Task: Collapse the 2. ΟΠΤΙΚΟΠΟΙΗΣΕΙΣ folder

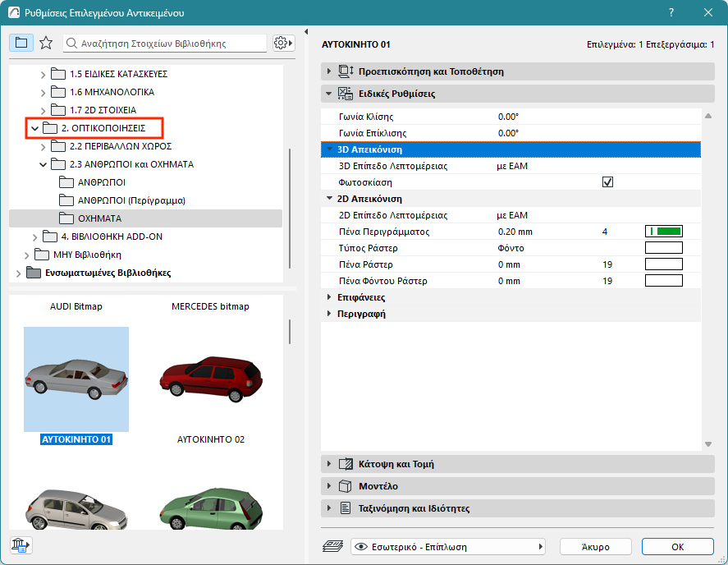Action: tap(34, 128)
